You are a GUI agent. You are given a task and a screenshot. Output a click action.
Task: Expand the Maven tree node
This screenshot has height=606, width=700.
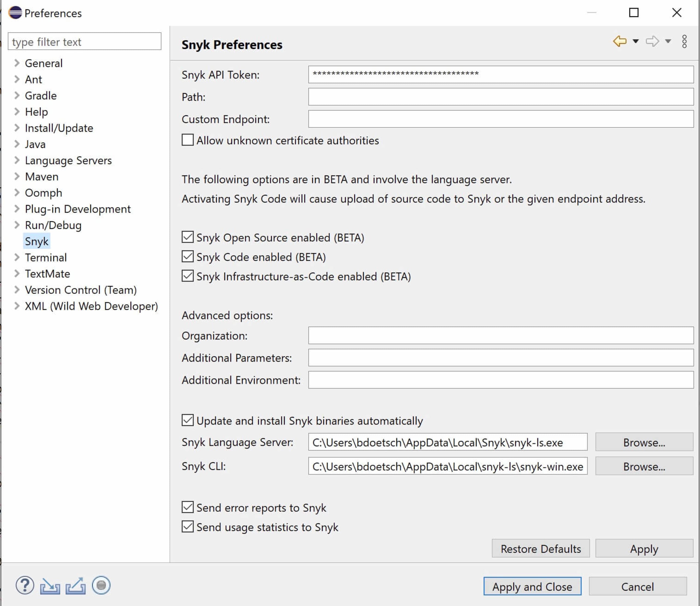click(x=17, y=176)
